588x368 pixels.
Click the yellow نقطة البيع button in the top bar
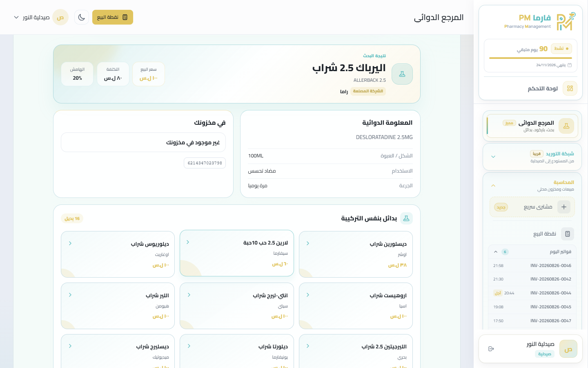click(113, 17)
